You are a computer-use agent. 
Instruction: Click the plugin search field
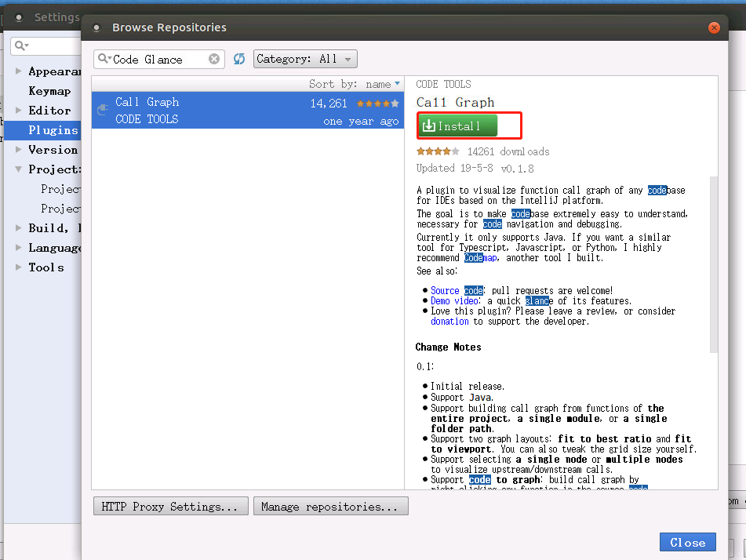click(159, 59)
